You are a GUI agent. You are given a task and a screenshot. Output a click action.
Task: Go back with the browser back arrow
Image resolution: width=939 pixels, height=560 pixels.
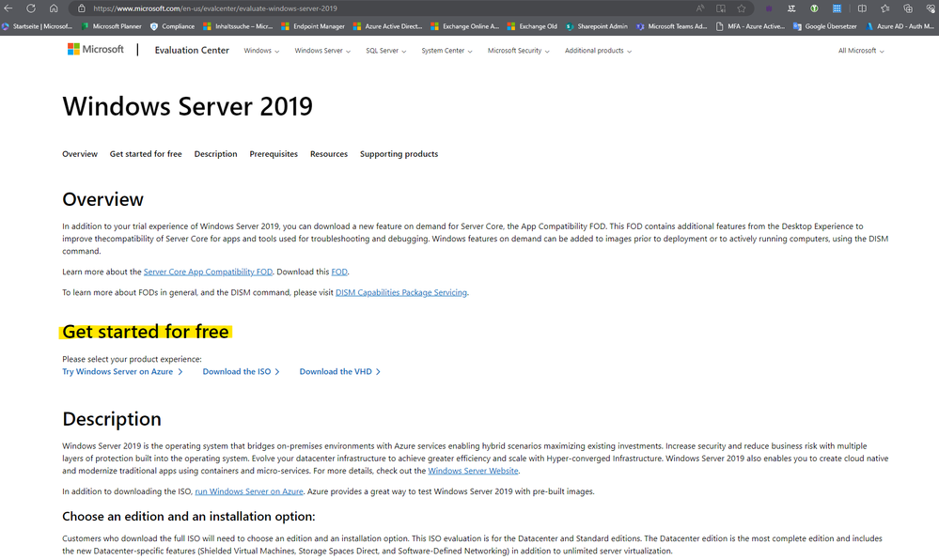coord(8,8)
